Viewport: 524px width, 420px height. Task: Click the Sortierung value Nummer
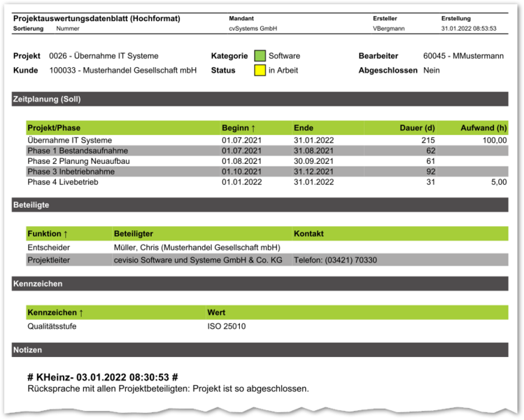68,29
